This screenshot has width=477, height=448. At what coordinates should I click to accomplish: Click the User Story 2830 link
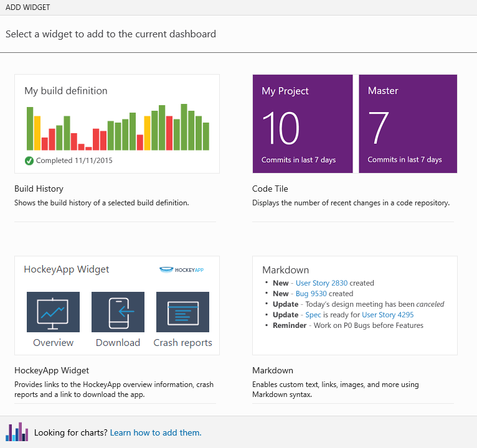[321, 283]
